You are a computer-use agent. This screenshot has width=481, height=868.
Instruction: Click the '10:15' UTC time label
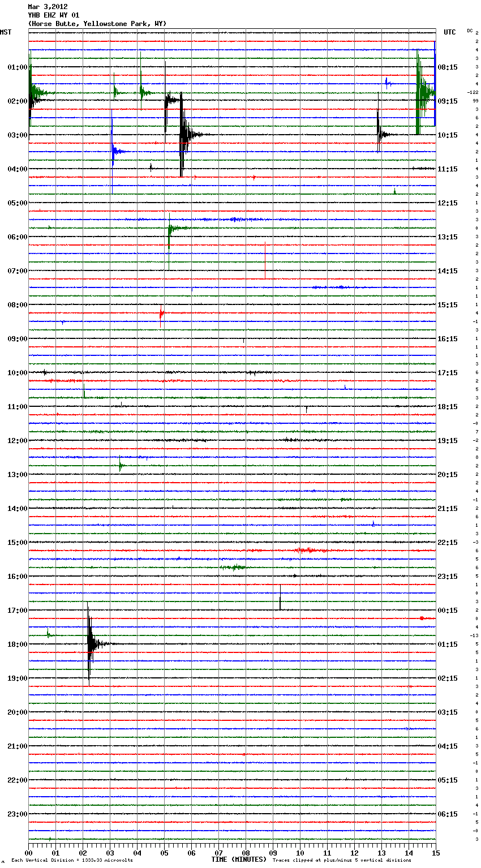pyautogui.click(x=448, y=135)
